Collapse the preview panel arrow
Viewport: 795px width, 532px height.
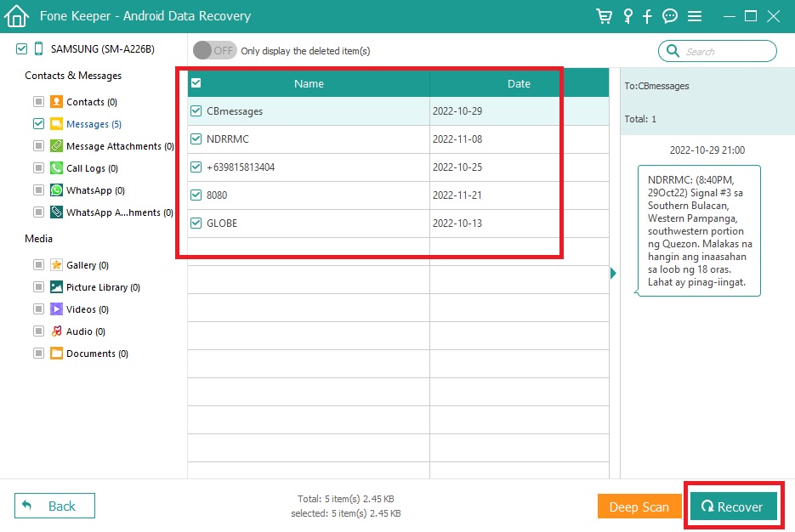[x=614, y=273]
